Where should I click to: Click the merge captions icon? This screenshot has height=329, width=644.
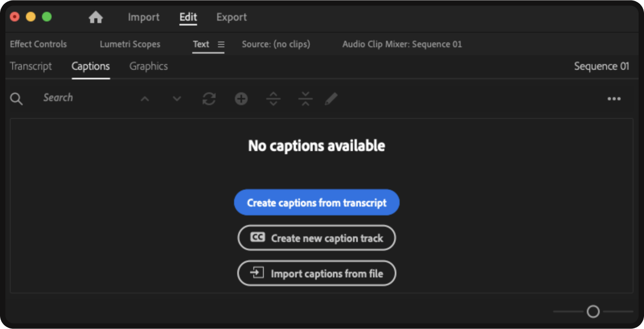click(x=305, y=99)
